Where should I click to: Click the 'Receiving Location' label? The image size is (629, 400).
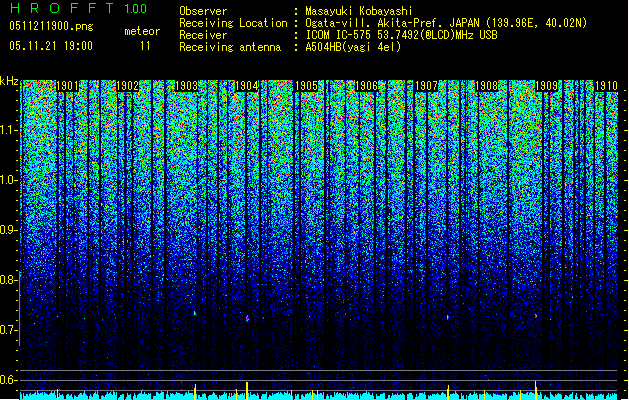(x=233, y=23)
